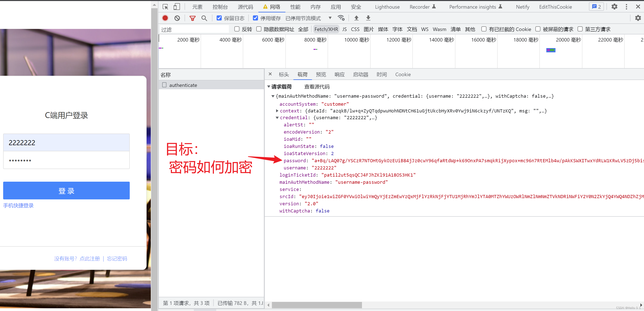Select the JS request filter tab
The image size is (644, 311).
click(x=344, y=29)
